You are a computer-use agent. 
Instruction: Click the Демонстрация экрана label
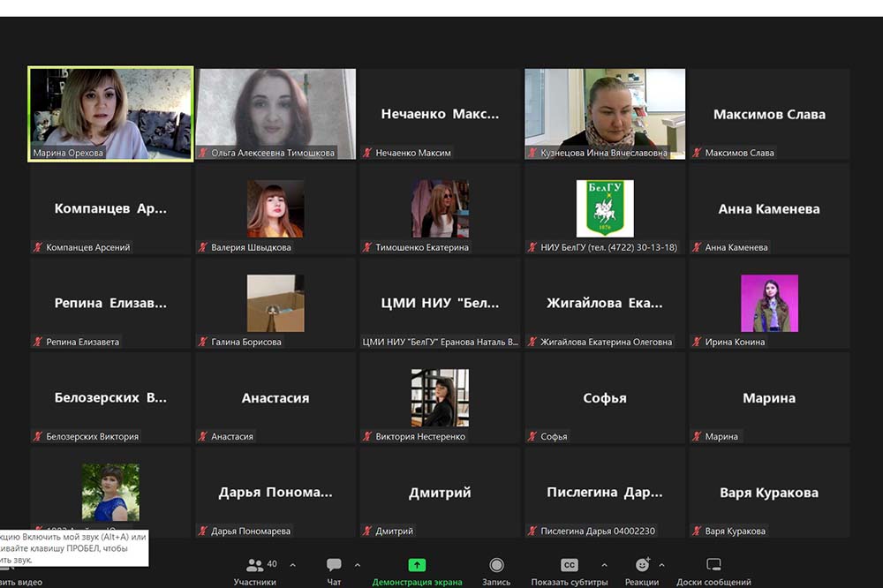click(417, 582)
